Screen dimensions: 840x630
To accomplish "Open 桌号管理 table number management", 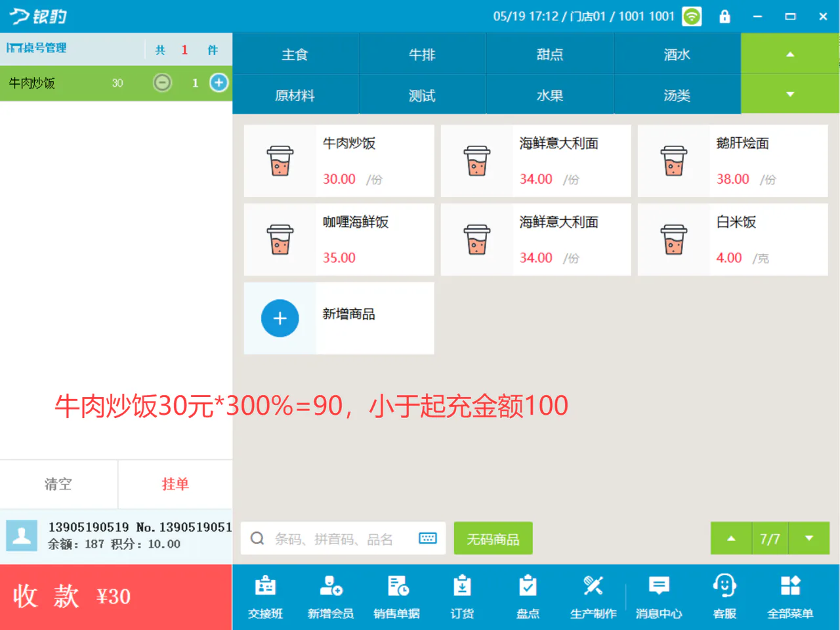I will [37, 48].
